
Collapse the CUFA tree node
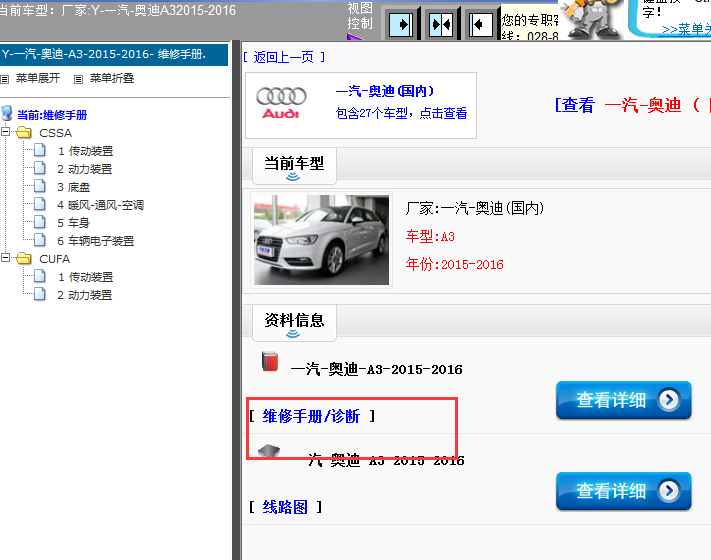(x=5, y=258)
